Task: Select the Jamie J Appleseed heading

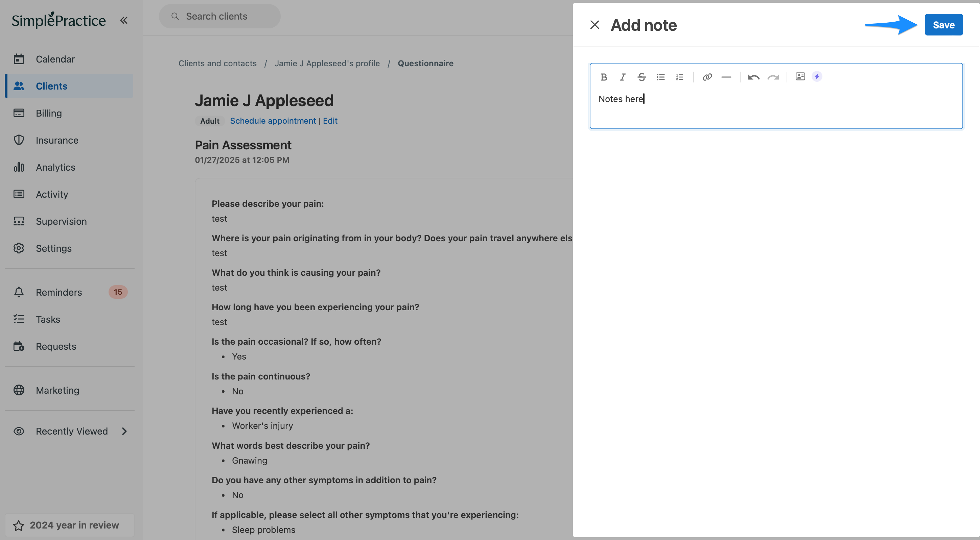Action: (264, 100)
